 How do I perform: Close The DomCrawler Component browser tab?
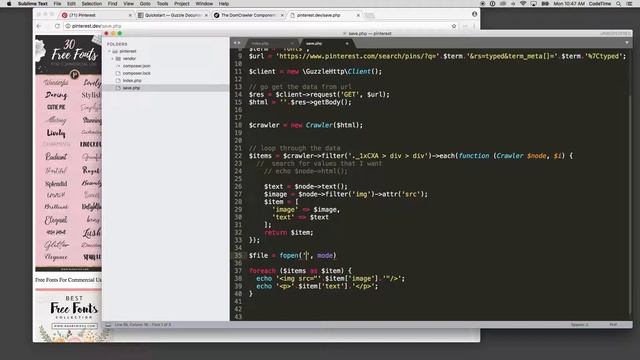point(282,15)
